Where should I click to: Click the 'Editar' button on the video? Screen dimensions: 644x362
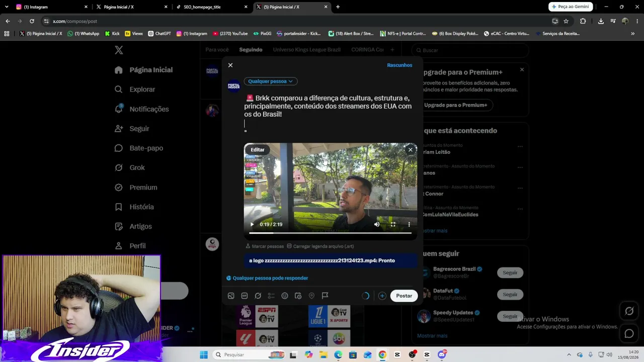coord(258,149)
